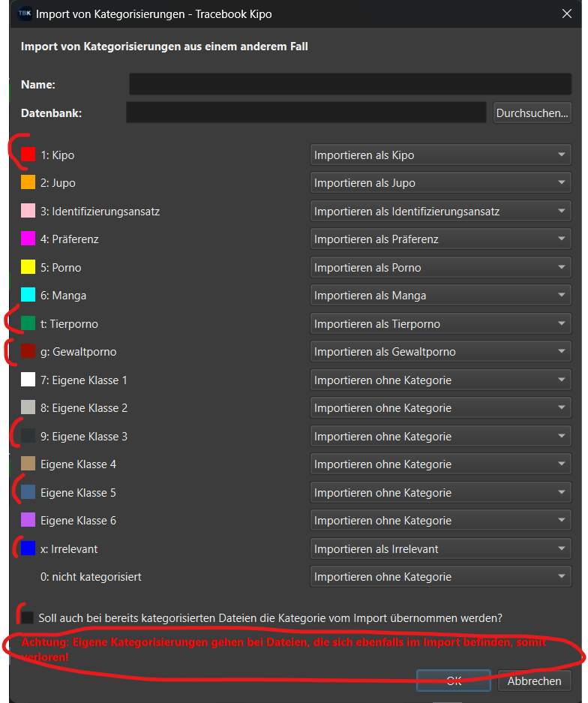This screenshot has width=588, height=703.
Task: Enable overwriting already categorized files checkbox
Action: tap(28, 617)
